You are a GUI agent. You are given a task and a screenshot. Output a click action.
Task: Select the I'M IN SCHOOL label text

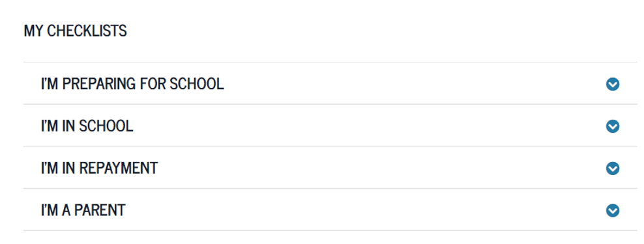pos(87,126)
